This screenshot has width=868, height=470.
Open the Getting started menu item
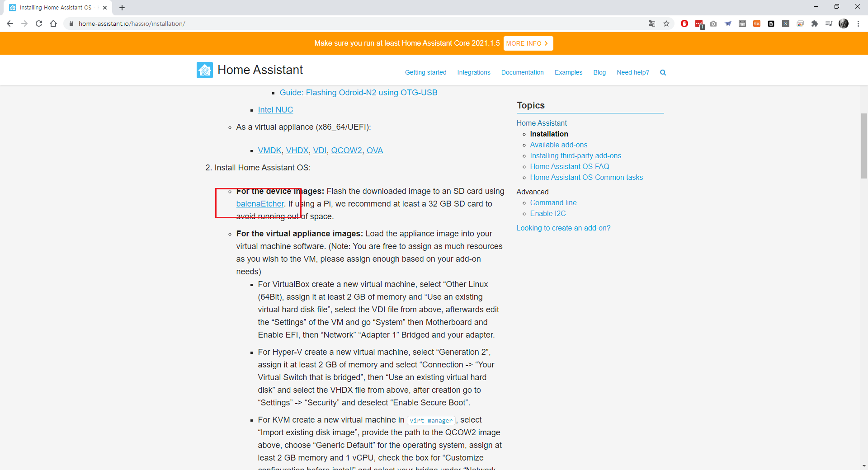point(425,72)
